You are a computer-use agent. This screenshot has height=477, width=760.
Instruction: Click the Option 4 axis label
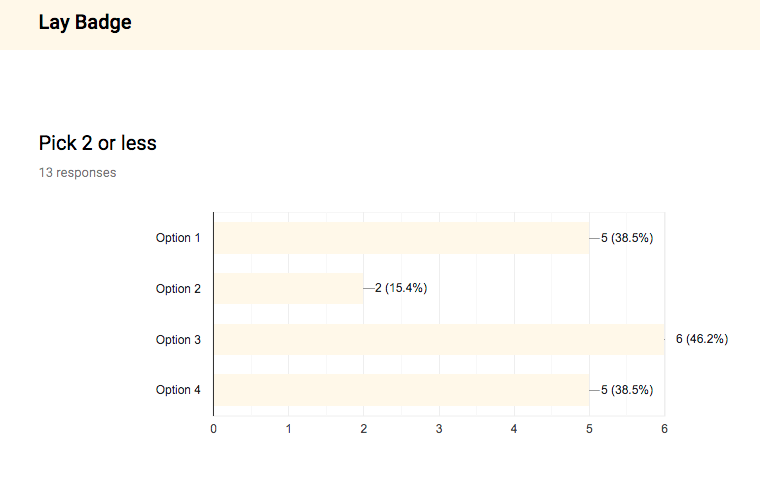[x=178, y=390]
